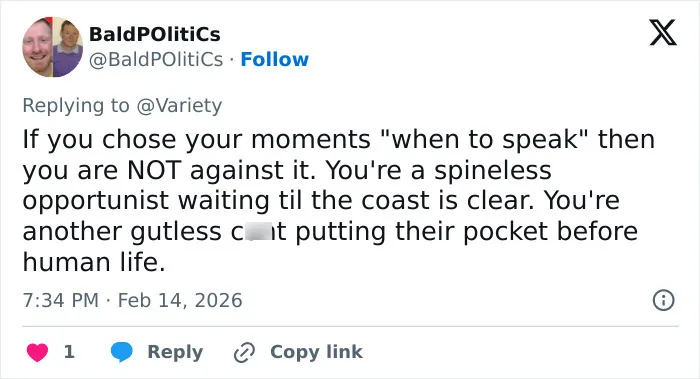Like the tweet with the pink heart
700x379 pixels.
point(38,352)
